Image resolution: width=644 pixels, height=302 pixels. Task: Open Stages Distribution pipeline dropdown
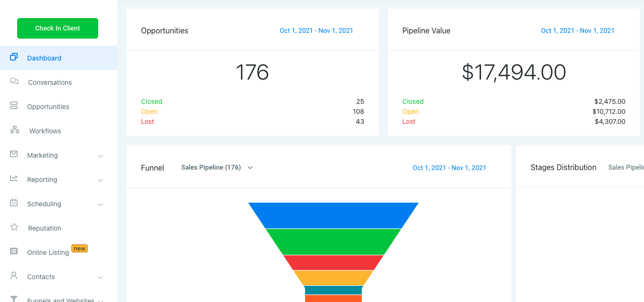pos(626,168)
